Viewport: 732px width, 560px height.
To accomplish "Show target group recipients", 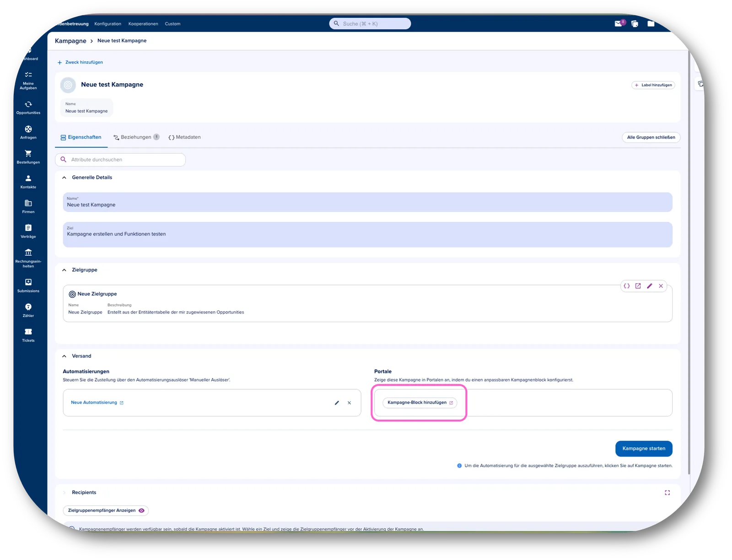I will pos(106,511).
